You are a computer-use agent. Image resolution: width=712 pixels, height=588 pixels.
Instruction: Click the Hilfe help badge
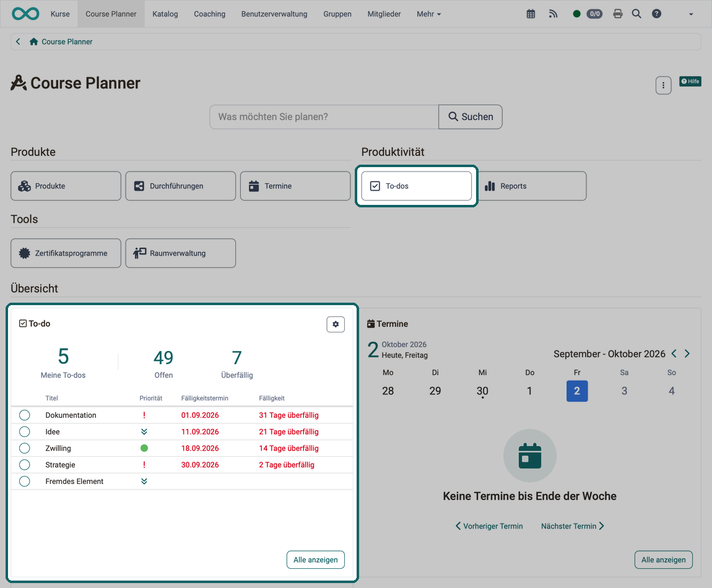point(690,81)
